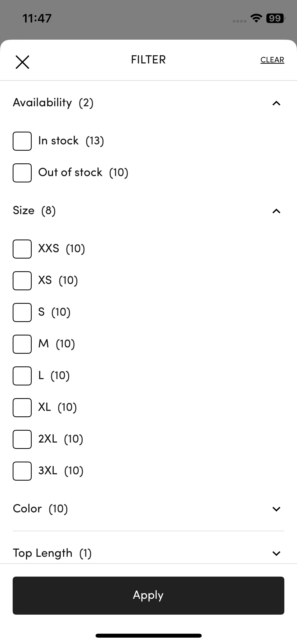Clear all filters via CLEAR link
Screen dimensions: 297x644
(272, 60)
